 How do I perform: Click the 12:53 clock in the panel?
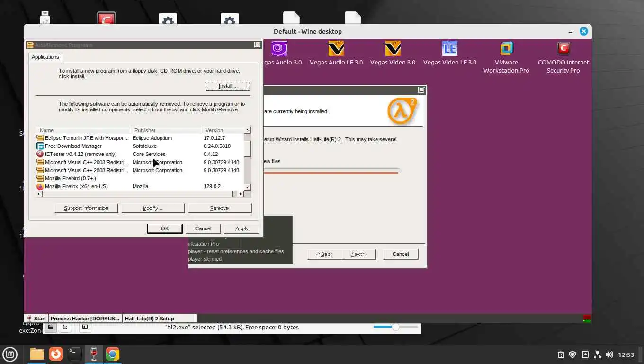tap(626, 355)
